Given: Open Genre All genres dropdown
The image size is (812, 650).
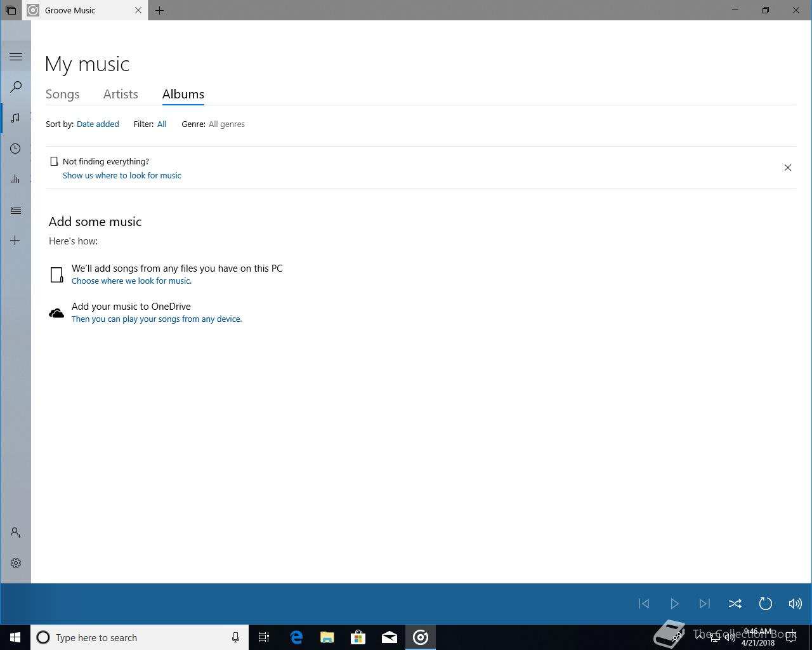Looking at the screenshot, I should (x=226, y=124).
